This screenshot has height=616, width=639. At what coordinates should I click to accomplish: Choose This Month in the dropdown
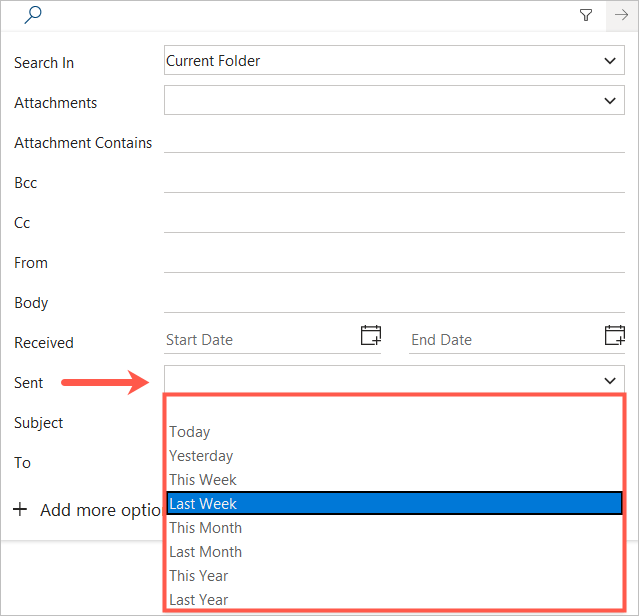point(206,528)
